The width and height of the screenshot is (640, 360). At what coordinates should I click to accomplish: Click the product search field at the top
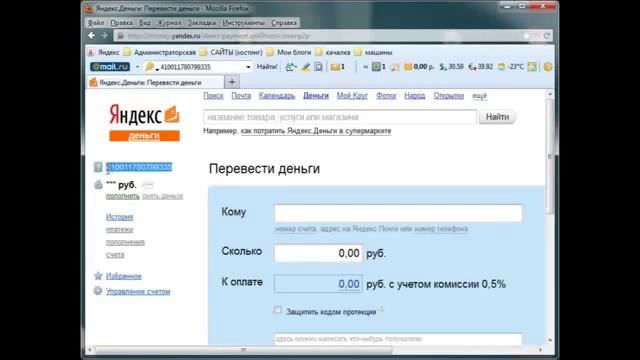click(x=340, y=117)
